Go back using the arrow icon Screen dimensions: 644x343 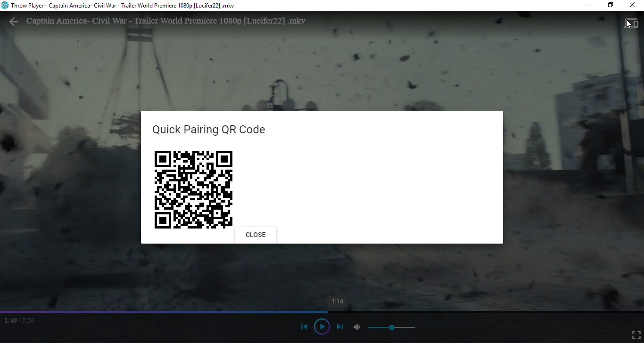click(14, 22)
